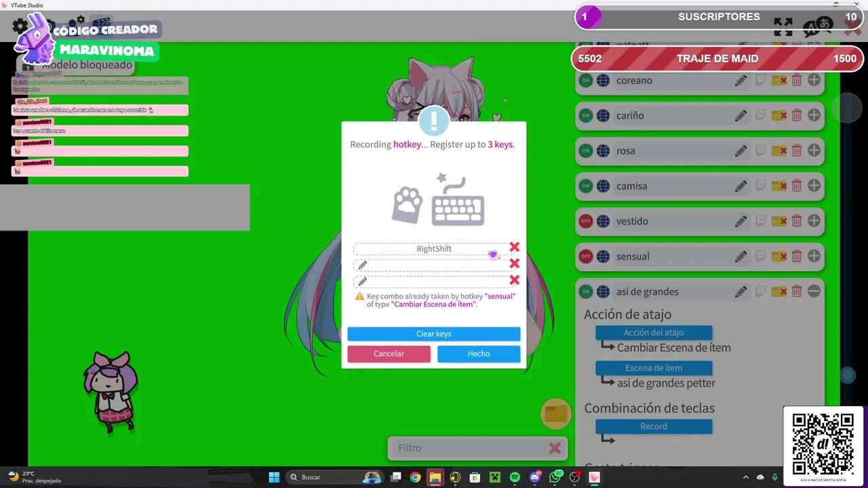Click the Filtro search field
Viewport: 868px width, 488px height.
(468, 448)
